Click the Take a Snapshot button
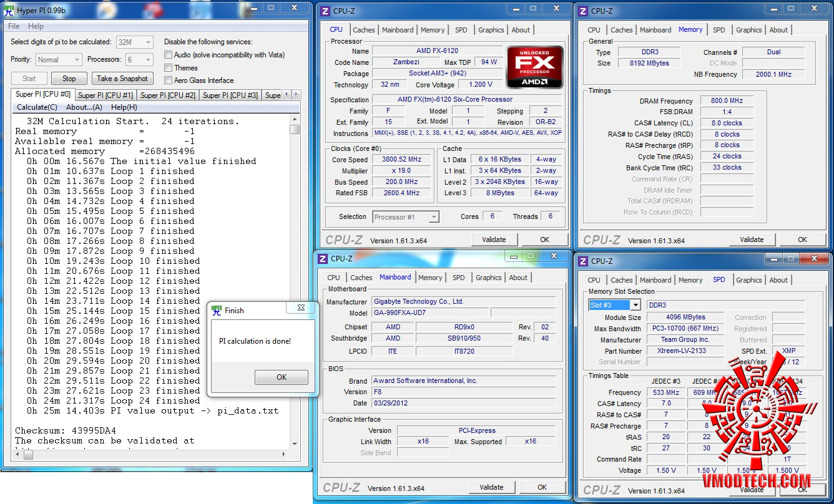 pyautogui.click(x=122, y=79)
